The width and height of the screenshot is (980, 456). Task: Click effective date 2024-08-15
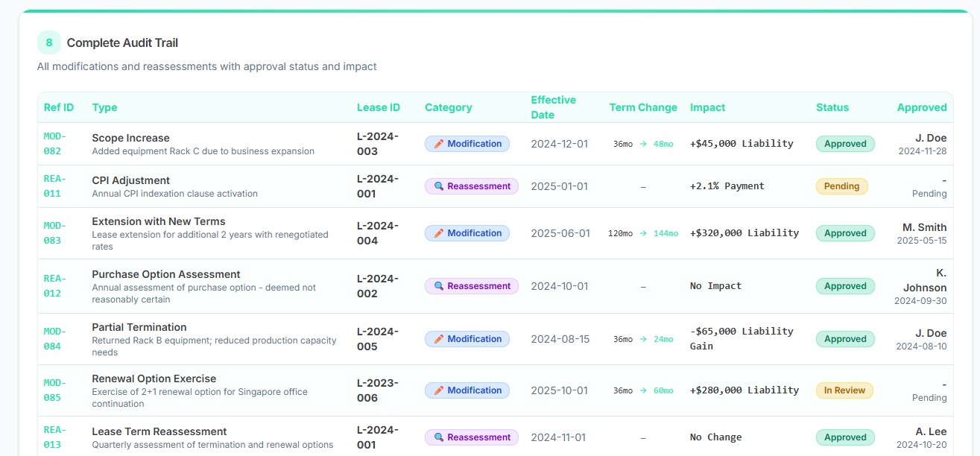coord(560,339)
